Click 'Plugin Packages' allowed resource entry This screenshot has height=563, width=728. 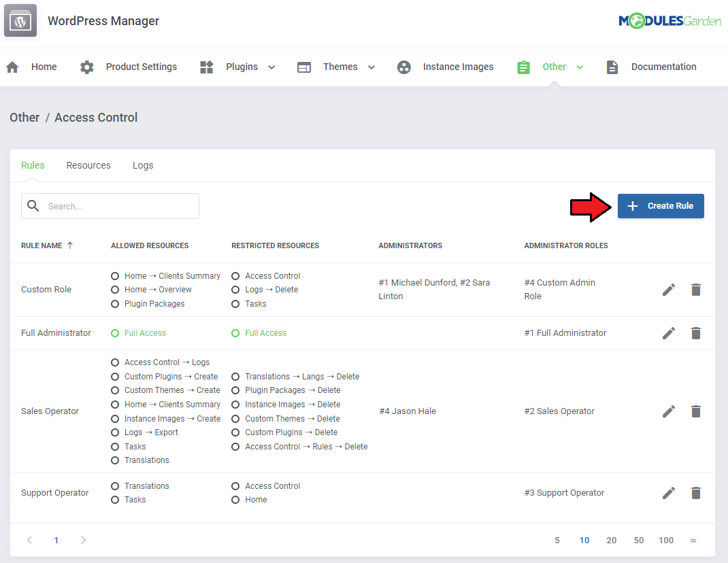click(x=154, y=303)
